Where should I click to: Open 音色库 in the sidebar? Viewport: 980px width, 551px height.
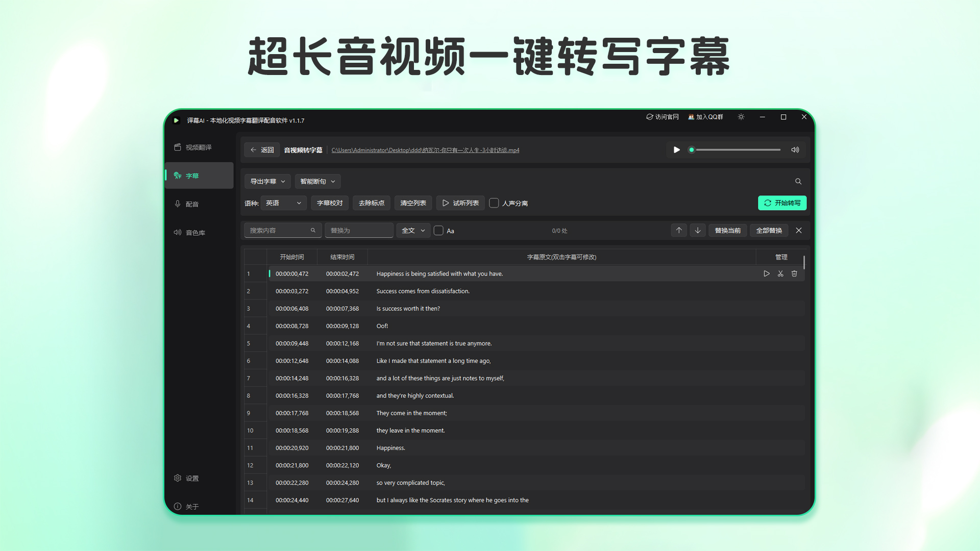tap(199, 233)
